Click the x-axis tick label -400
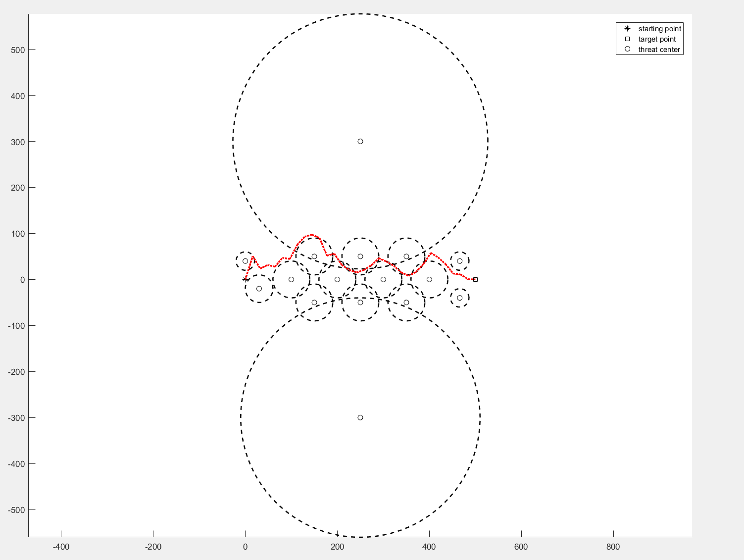 click(x=61, y=547)
